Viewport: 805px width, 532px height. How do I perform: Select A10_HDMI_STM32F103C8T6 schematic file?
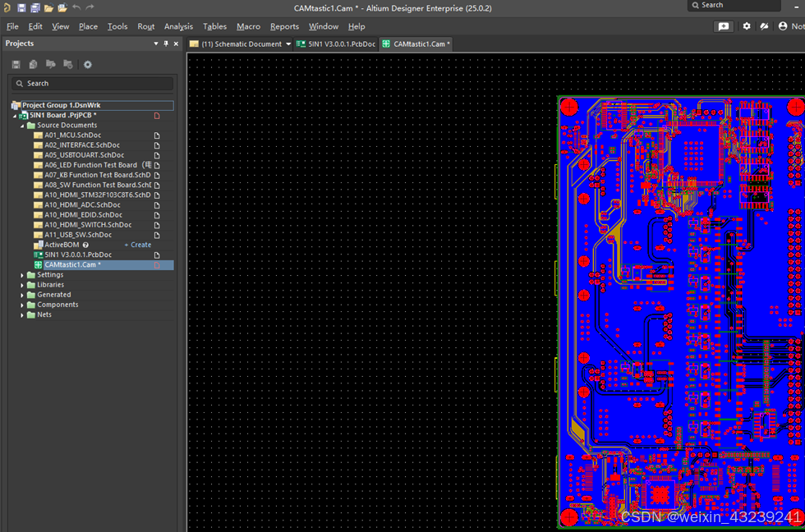click(98, 195)
